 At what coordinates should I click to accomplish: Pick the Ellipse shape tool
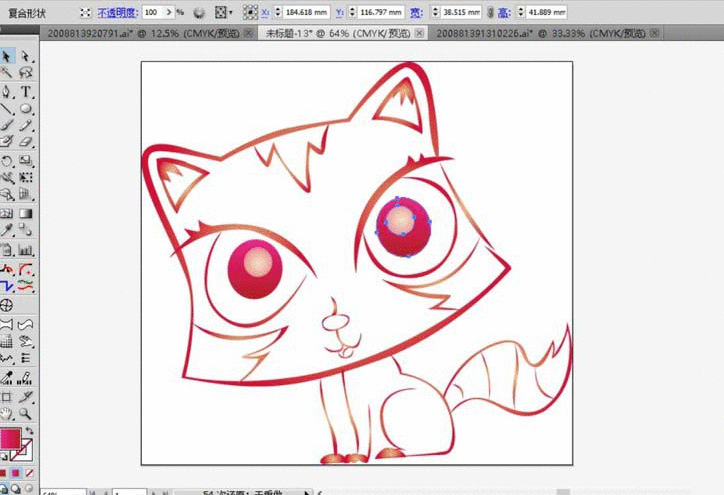coord(26,109)
